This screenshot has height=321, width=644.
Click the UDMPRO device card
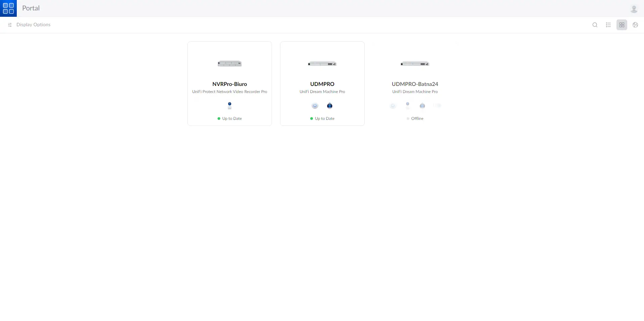tap(322, 83)
